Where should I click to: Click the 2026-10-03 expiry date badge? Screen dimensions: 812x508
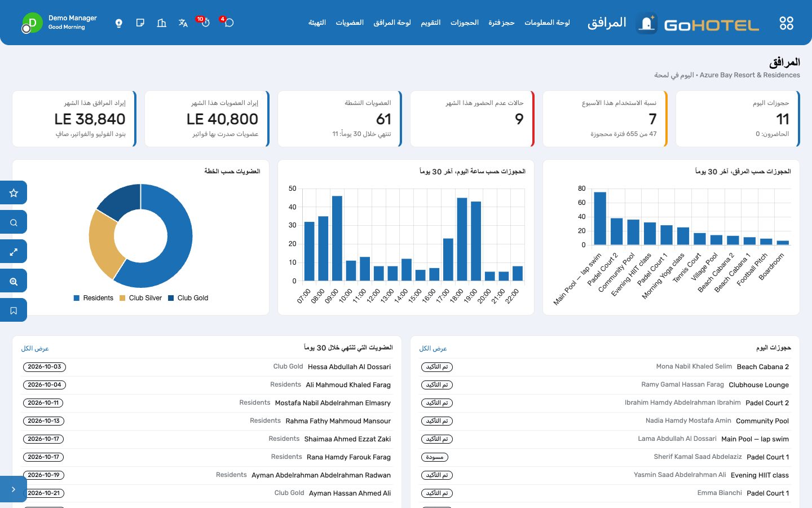coord(45,367)
